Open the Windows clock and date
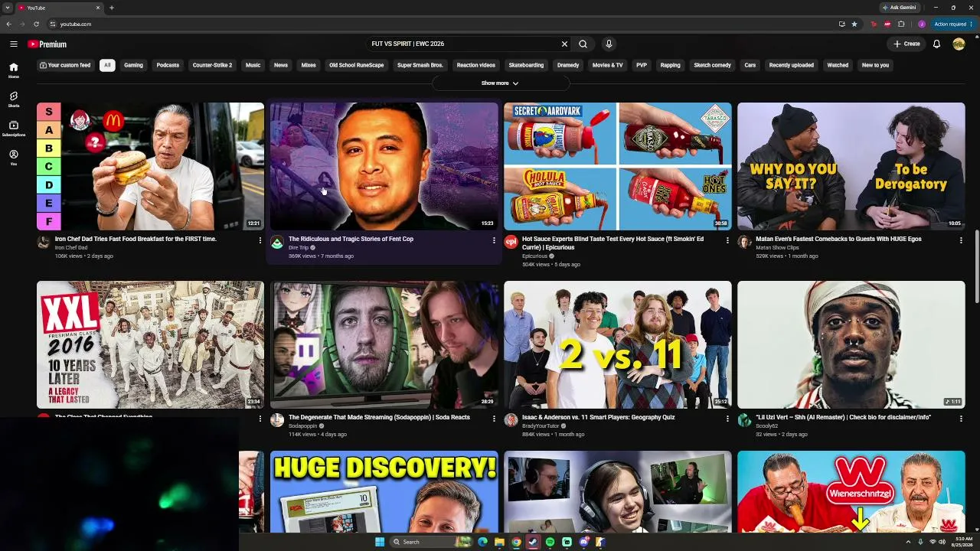The width and height of the screenshot is (980, 551). (963, 542)
